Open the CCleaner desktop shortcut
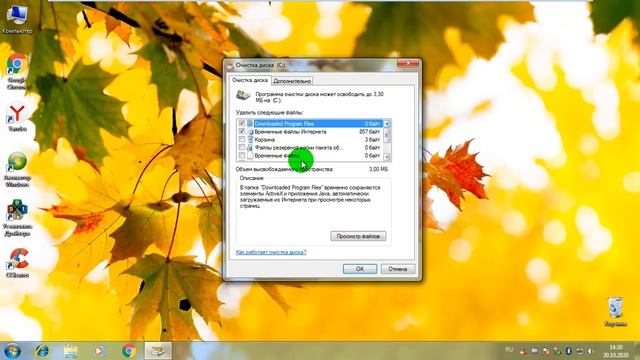The height and width of the screenshot is (360, 640). click(x=18, y=263)
